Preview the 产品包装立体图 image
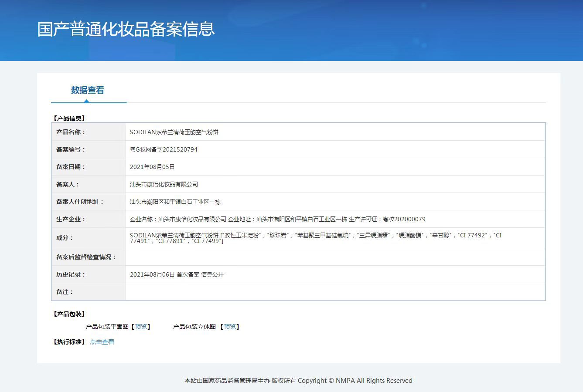The image size is (583, 392). pyautogui.click(x=230, y=327)
